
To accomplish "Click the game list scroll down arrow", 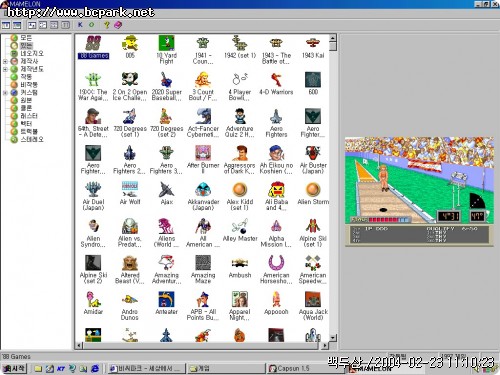I will point(333,338).
